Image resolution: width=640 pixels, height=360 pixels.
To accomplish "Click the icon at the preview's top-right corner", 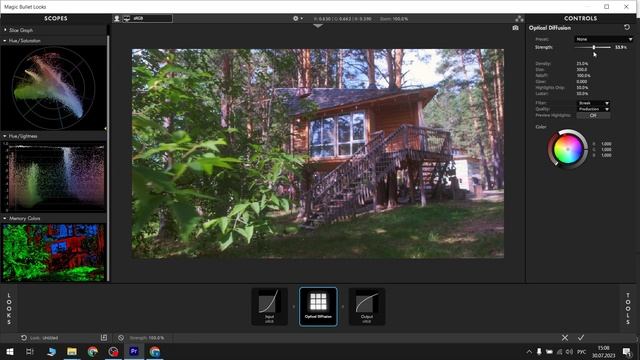I will 519,19.
